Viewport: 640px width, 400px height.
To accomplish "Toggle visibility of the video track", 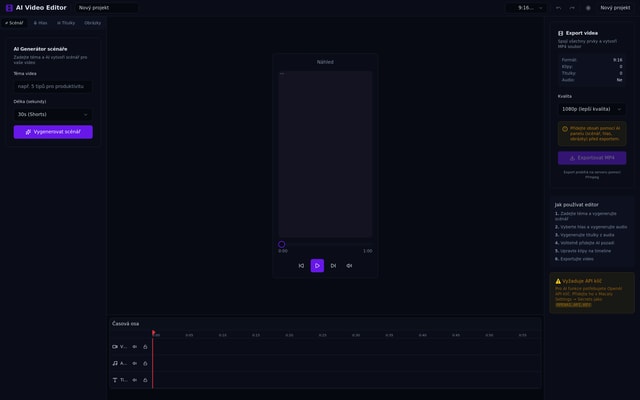I will tap(135, 347).
